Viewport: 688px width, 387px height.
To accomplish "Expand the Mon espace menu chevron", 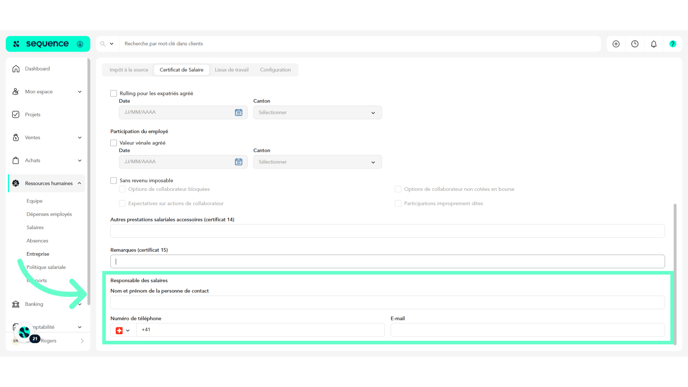I will point(79,92).
